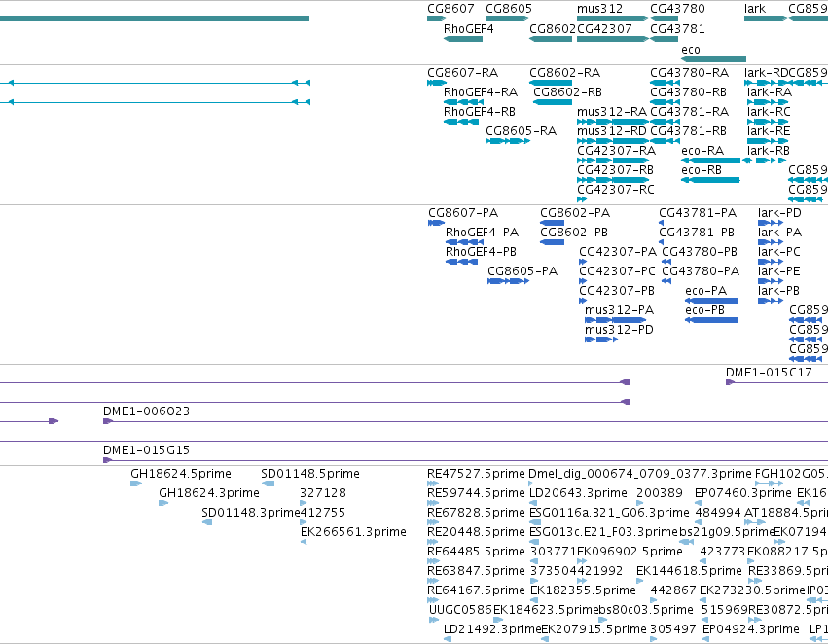Select the CG43780-PB protein feature
The width and height of the screenshot is (828, 644).
click(666, 262)
